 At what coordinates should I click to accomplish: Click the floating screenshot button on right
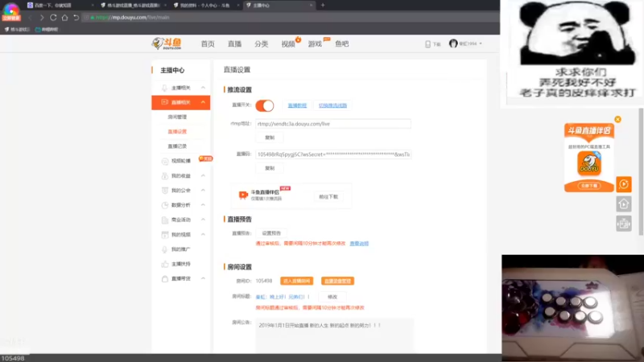point(624,224)
